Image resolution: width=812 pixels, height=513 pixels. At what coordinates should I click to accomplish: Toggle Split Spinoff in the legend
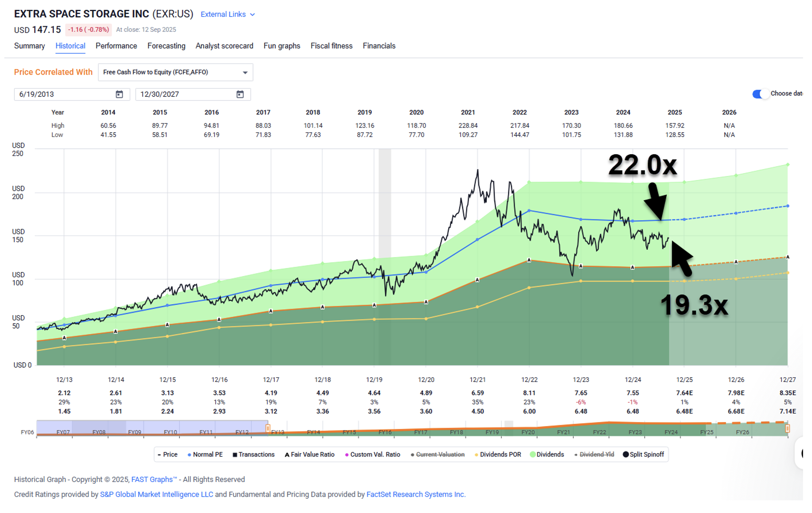[x=643, y=455]
